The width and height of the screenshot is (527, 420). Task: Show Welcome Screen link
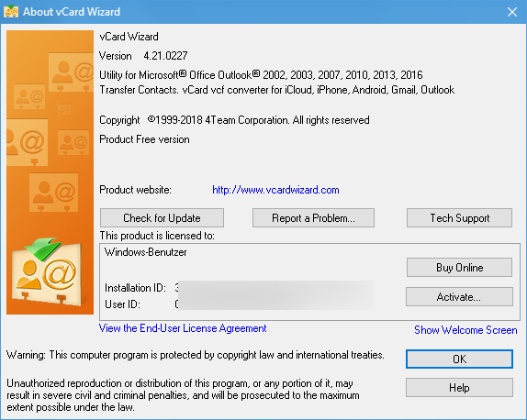465,330
